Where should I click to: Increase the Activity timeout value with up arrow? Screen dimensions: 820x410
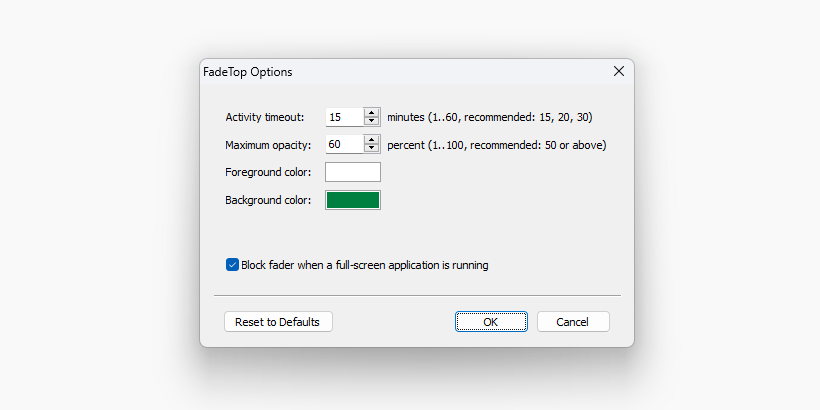tap(372, 113)
